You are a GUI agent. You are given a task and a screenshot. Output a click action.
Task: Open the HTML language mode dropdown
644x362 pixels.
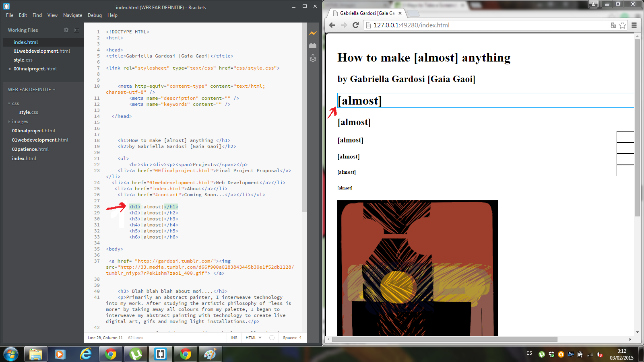coord(254,338)
